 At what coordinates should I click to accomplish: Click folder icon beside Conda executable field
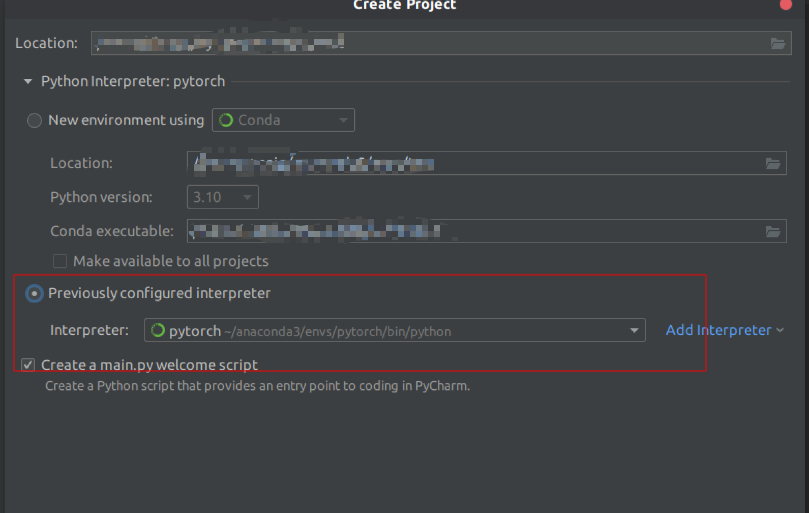click(773, 231)
